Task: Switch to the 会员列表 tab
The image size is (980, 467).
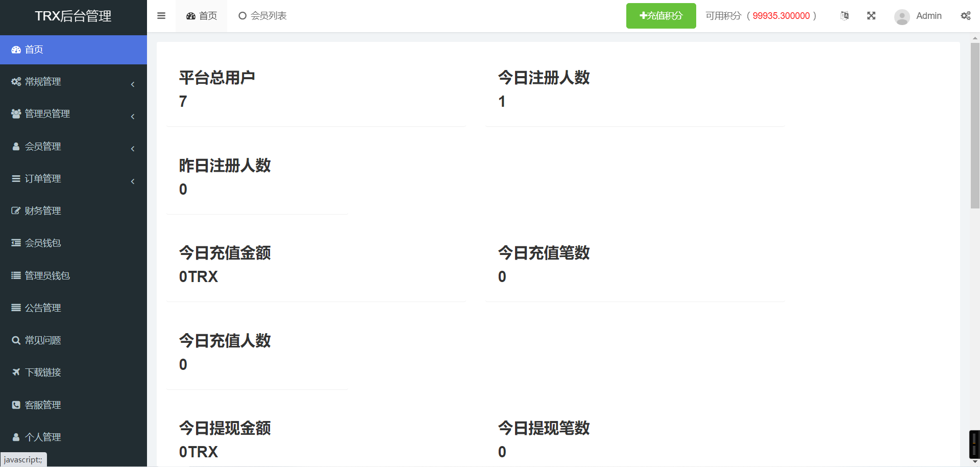Action: coord(263,16)
